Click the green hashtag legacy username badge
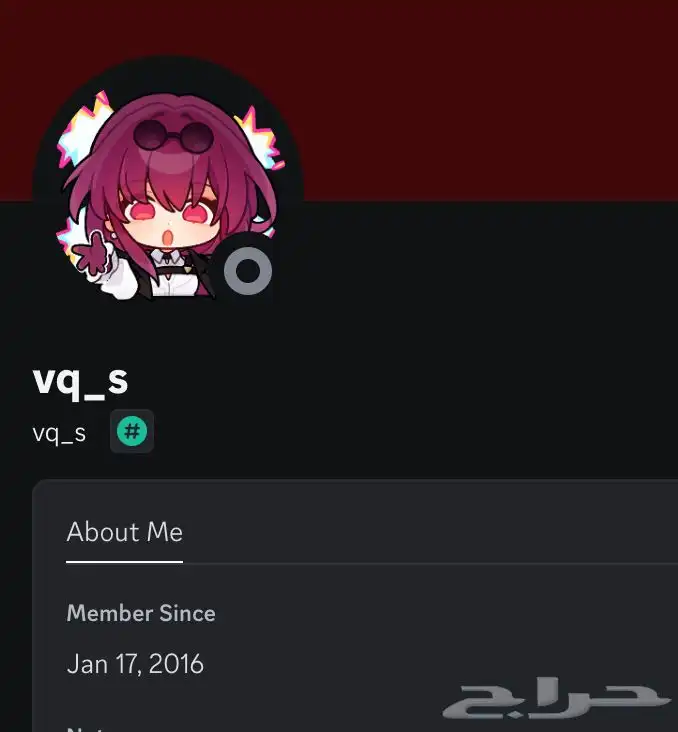This screenshot has width=678, height=732. [132, 431]
